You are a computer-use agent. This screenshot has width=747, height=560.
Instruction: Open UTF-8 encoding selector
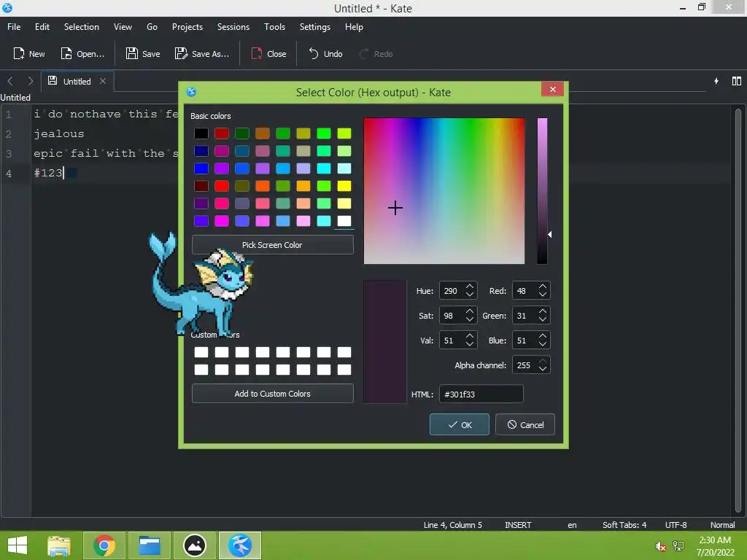coord(676,525)
